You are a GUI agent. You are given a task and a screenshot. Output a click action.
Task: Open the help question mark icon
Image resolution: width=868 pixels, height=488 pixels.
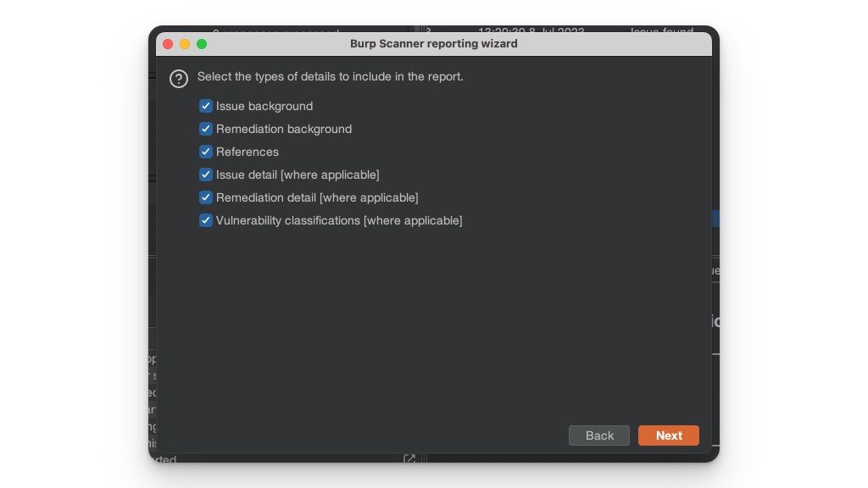coord(179,79)
